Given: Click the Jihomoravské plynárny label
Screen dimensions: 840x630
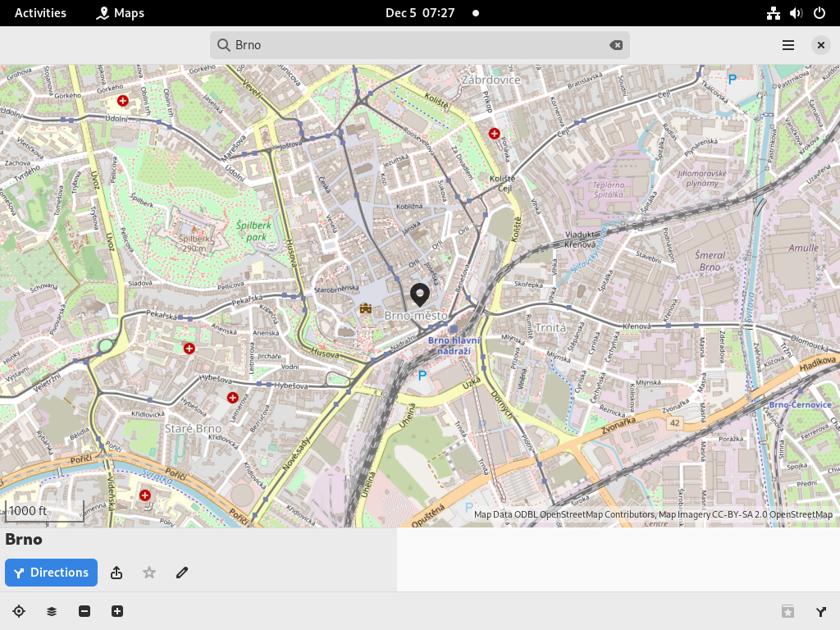Looking at the screenshot, I should pyautogui.click(x=702, y=178).
